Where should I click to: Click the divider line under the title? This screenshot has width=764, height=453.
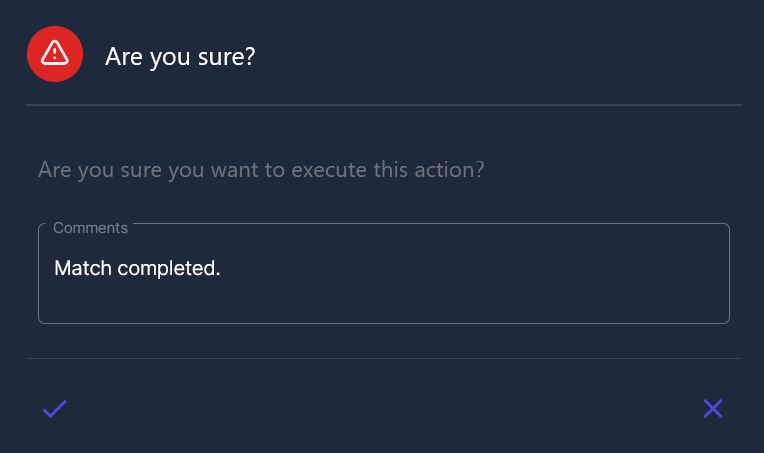tap(384, 104)
